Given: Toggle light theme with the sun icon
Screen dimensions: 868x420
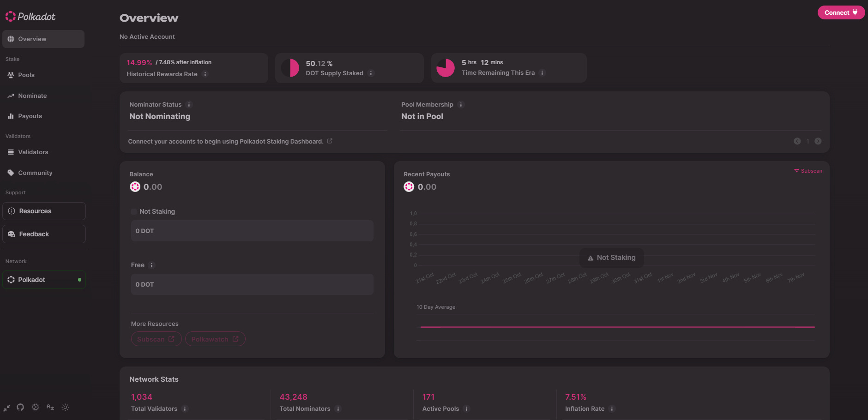Looking at the screenshot, I should [x=65, y=407].
